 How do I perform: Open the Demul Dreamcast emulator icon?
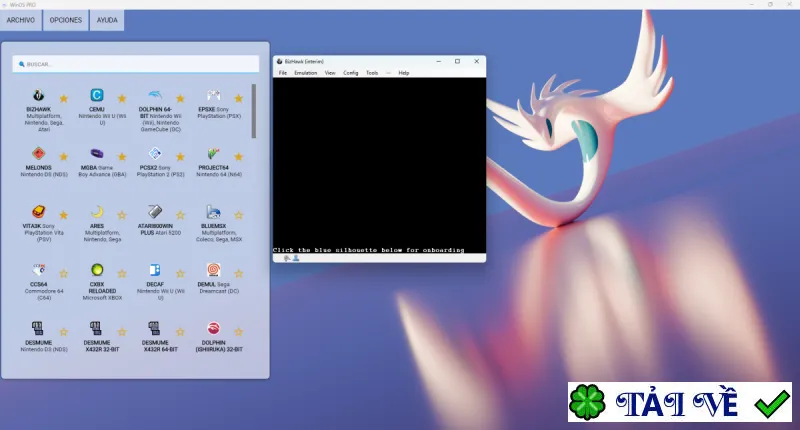click(x=214, y=270)
